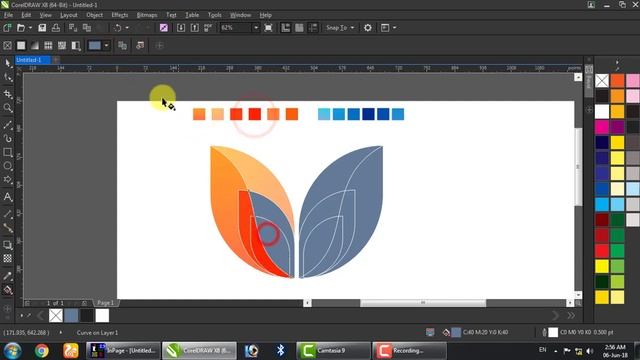Switch to the Untitled-1 document tab
The width and height of the screenshot is (640, 360).
33,60
